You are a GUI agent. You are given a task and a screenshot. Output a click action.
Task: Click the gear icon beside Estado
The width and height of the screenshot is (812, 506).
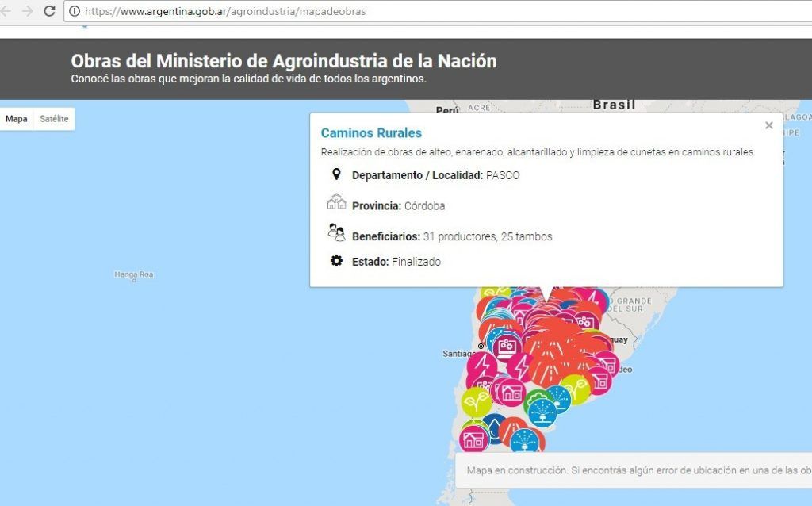point(336,261)
